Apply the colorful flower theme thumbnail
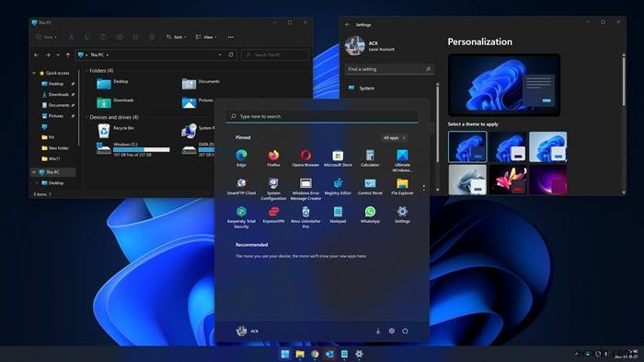Viewport: 644px width, 362px height. [x=508, y=180]
